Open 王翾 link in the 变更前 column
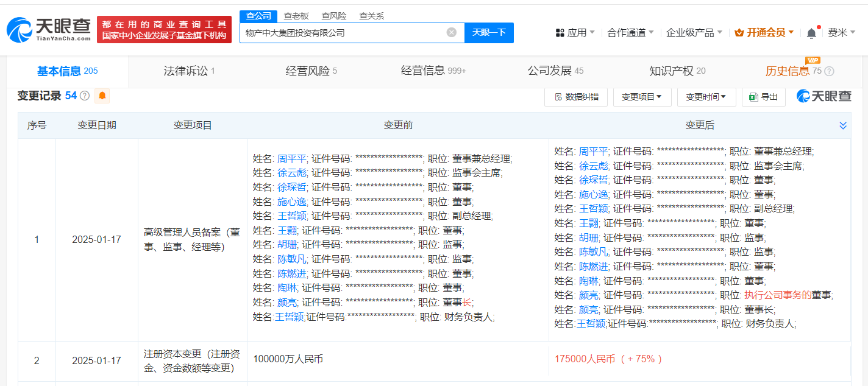 (287, 230)
